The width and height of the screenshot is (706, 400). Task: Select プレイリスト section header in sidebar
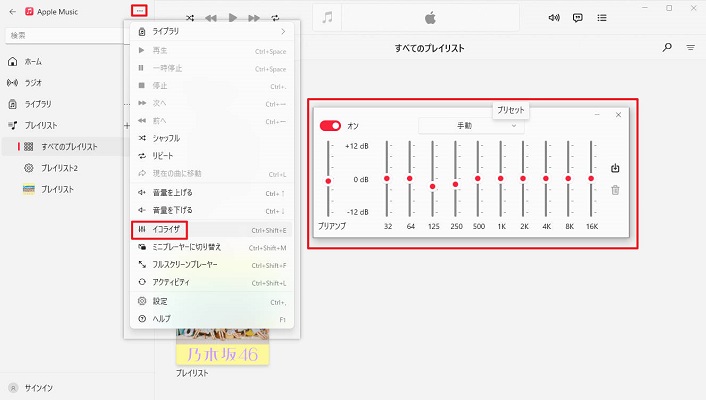pyautogui.click(x=41, y=125)
